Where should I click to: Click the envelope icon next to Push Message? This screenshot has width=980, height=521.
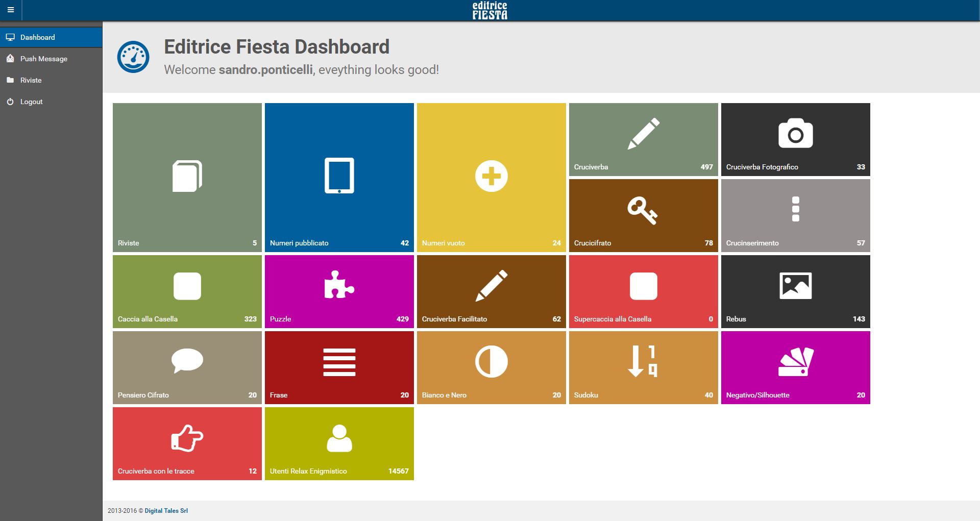(10, 59)
